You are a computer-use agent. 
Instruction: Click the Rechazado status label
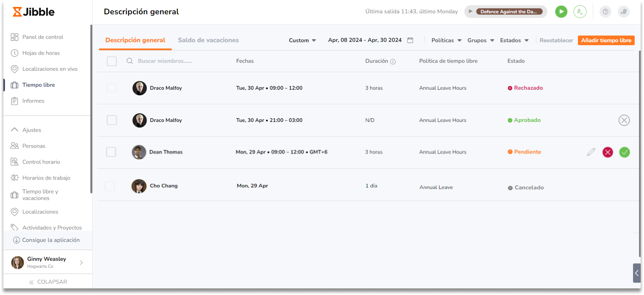pyautogui.click(x=525, y=88)
